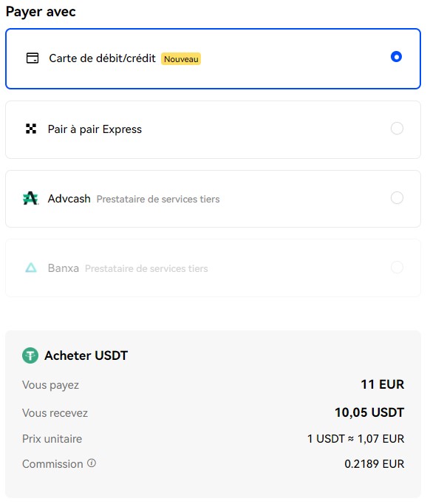Image resolution: width=427 pixels, height=504 pixels.
Task: Choose the Banxa radio button
Action: tap(397, 267)
